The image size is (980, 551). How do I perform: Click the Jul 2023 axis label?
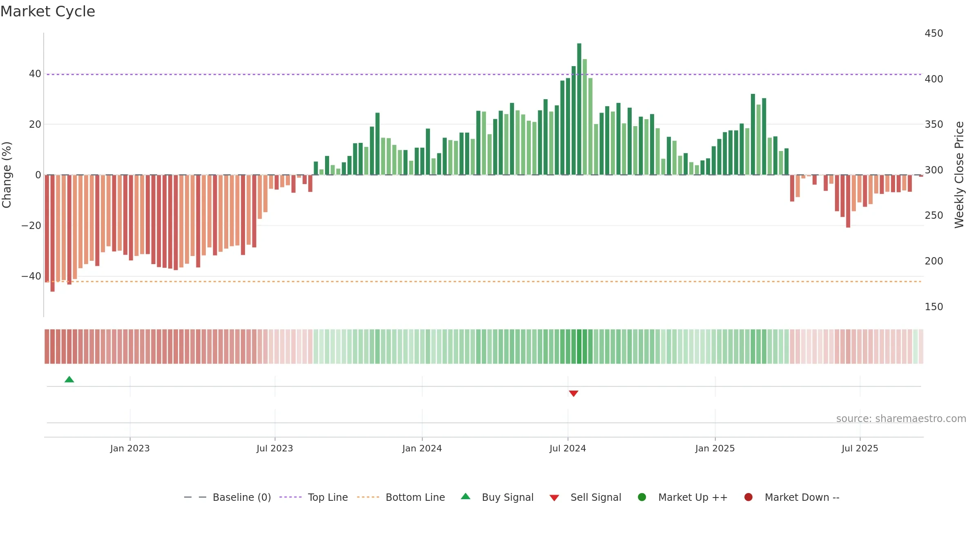275,449
